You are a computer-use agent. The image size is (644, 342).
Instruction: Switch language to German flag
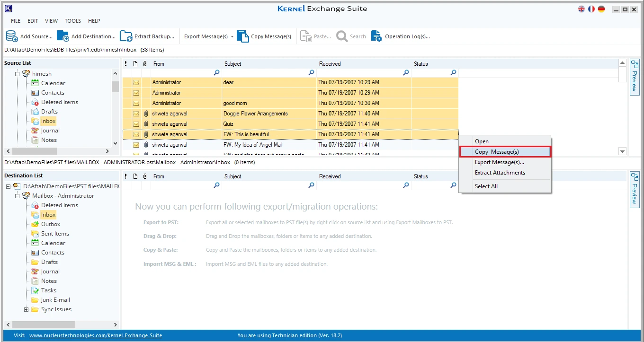[601, 9]
